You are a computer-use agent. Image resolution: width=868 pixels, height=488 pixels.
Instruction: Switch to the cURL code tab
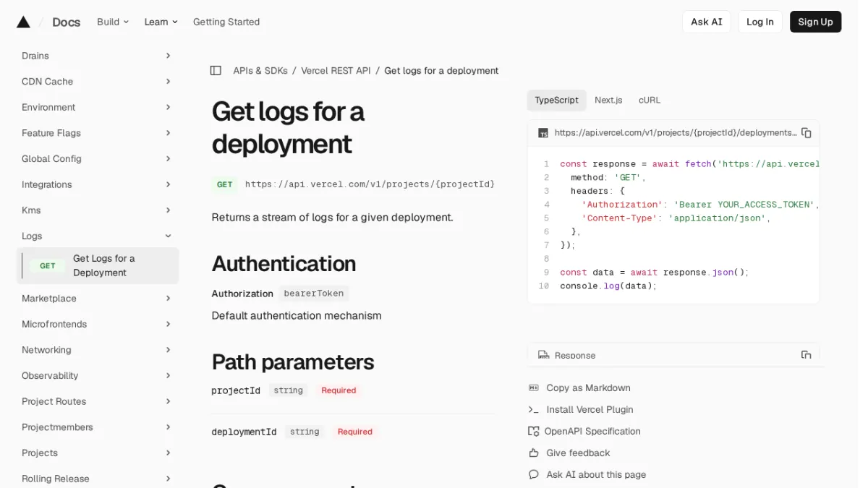pos(650,100)
